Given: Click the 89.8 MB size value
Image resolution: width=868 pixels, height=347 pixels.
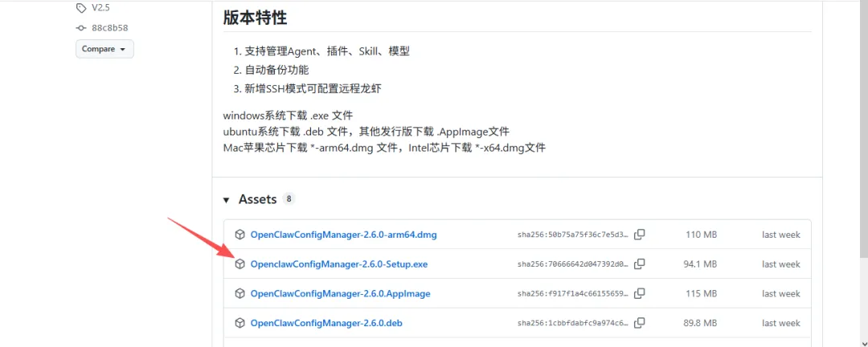Looking at the screenshot, I should 700,323.
